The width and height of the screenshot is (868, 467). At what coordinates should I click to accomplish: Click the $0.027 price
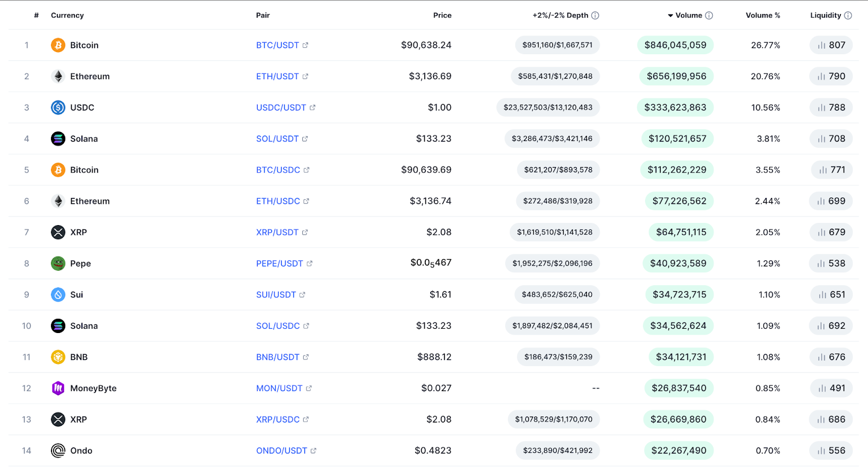tap(436, 388)
